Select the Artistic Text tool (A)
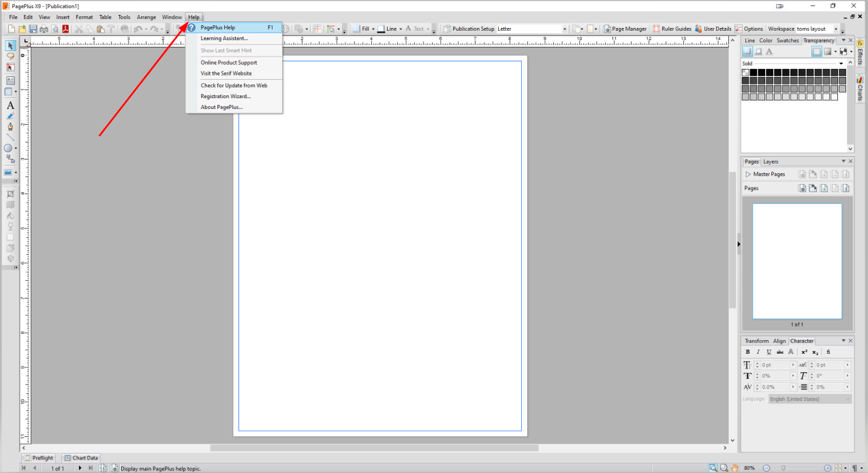Screen dimensions: 868x473 10,106
